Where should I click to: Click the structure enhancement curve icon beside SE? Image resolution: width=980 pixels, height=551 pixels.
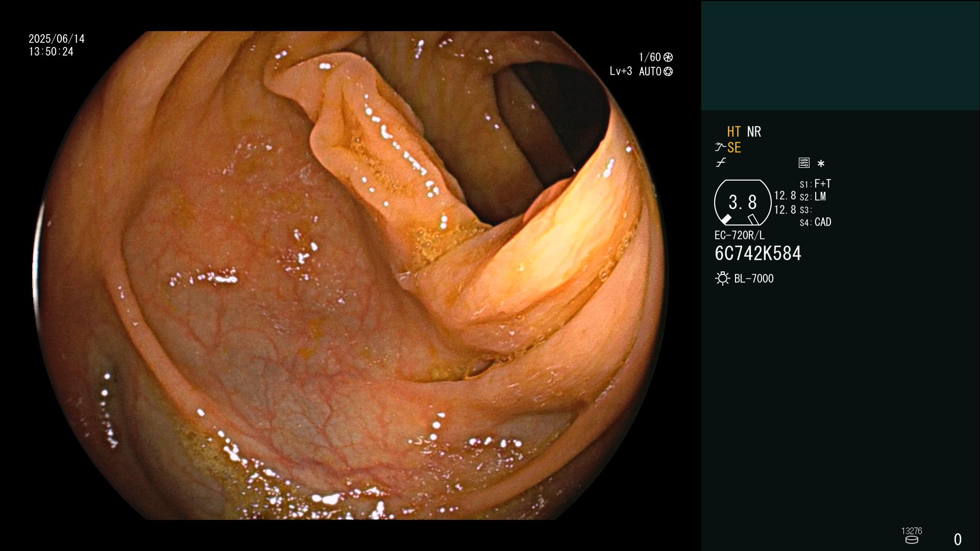click(720, 147)
